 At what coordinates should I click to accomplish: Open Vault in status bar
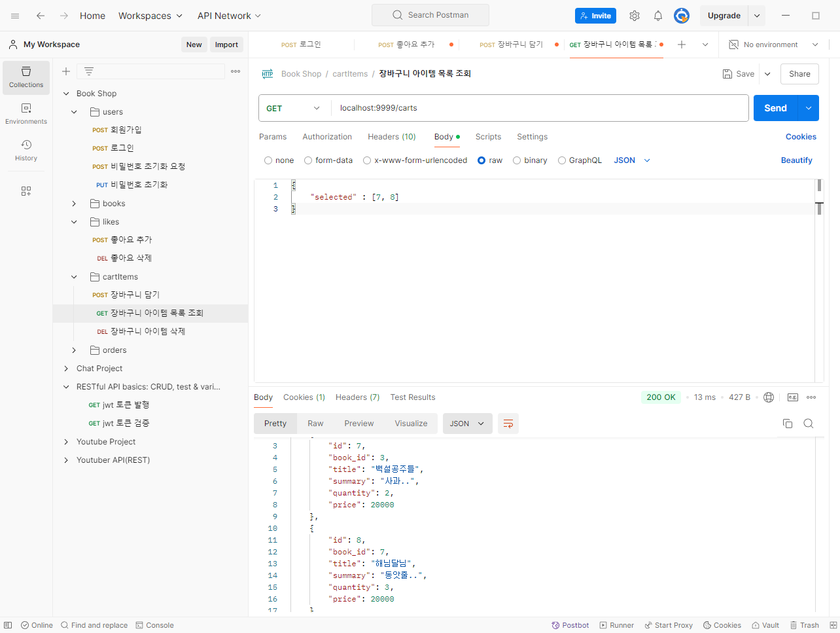coord(765,625)
